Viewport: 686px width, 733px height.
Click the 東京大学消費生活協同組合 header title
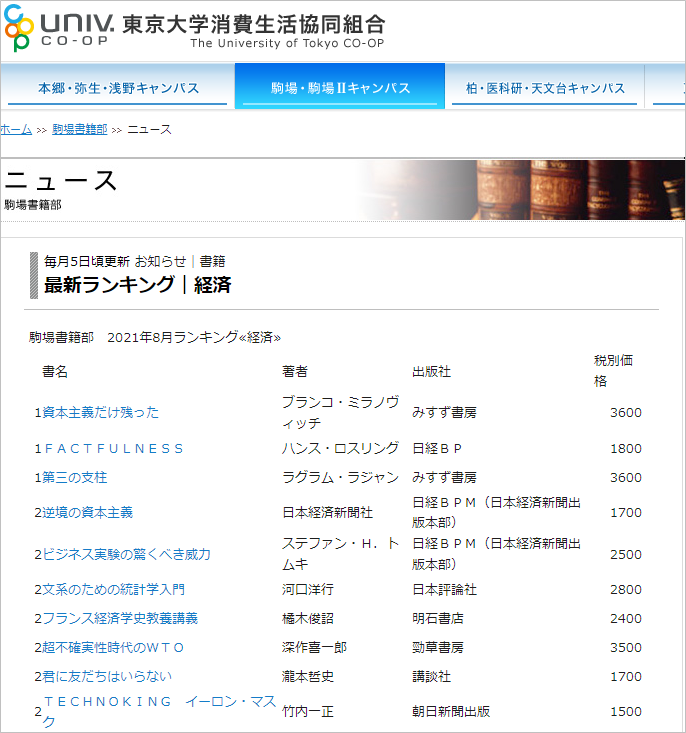252,25
